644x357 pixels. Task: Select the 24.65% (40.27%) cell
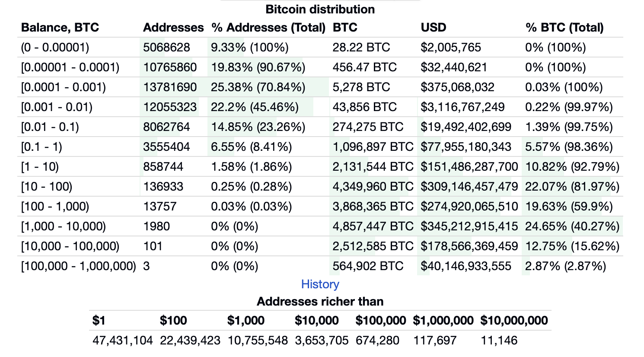tap(572, 226)
